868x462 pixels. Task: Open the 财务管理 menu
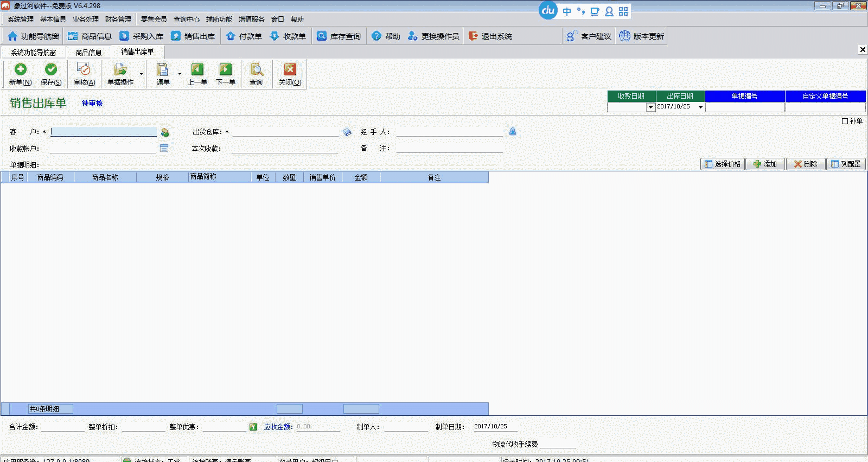coord(118,20)
